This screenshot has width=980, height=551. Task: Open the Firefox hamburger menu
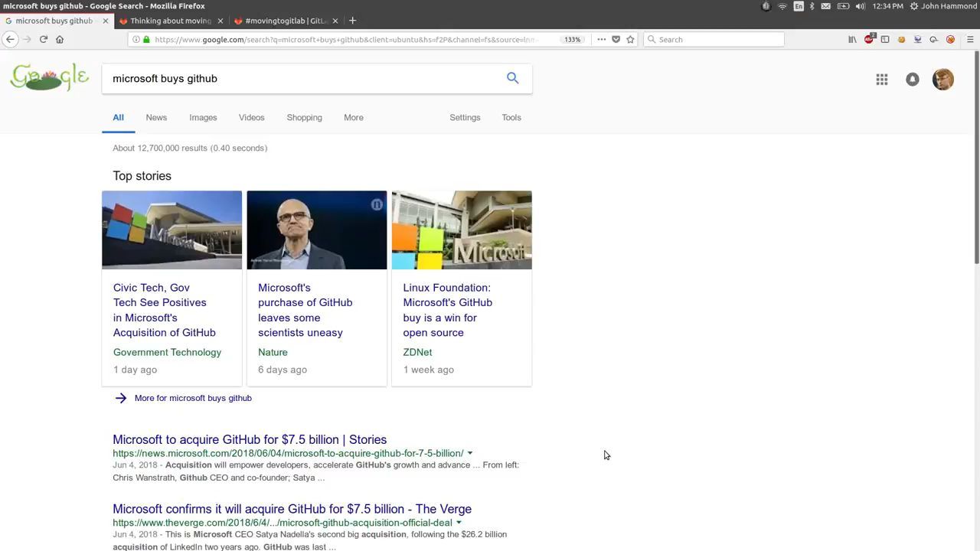click(x=970, y=39)
